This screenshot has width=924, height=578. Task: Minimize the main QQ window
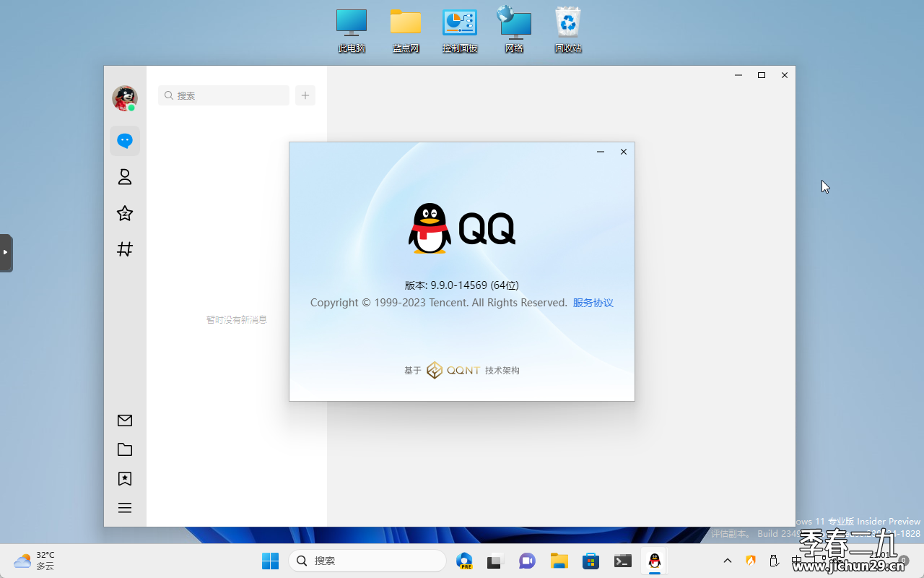(x=738, y=75)
